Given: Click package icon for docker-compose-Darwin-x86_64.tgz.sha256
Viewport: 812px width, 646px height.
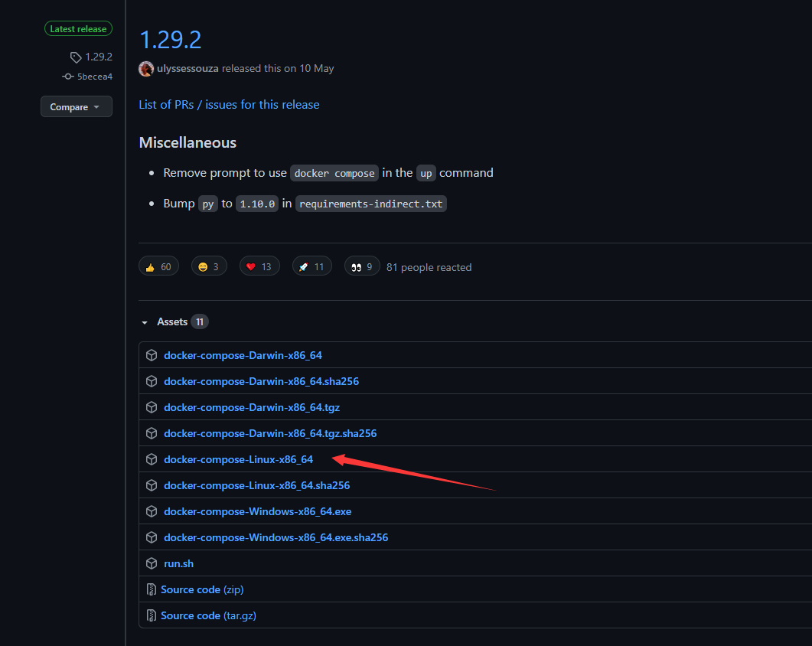Looking at the screenshot, I should [152, 433].
